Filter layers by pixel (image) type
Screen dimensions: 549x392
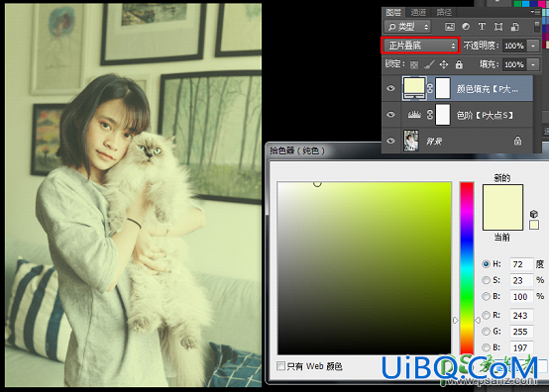click(450, 27)
